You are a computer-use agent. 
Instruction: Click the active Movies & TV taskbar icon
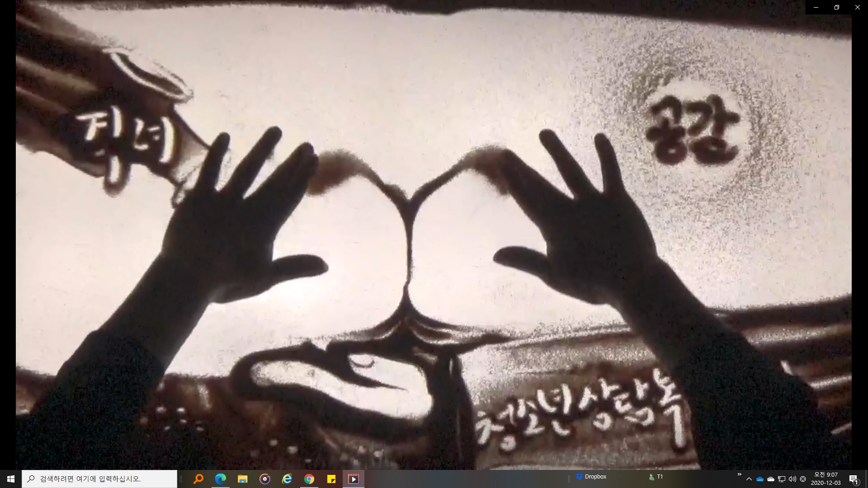coord(354,479)
